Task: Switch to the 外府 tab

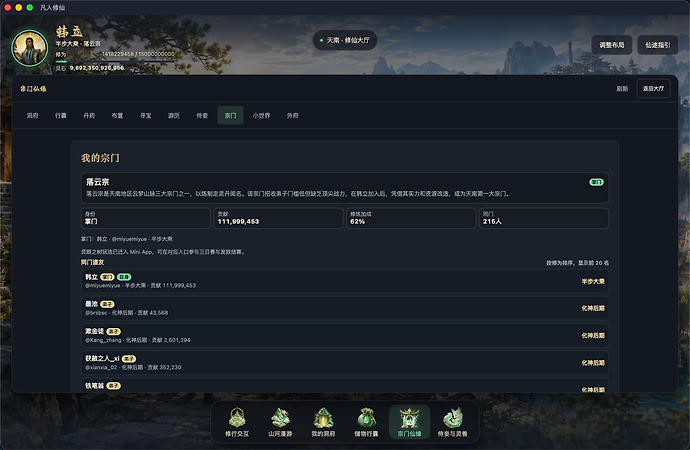Action: click(x=293, y=116)
